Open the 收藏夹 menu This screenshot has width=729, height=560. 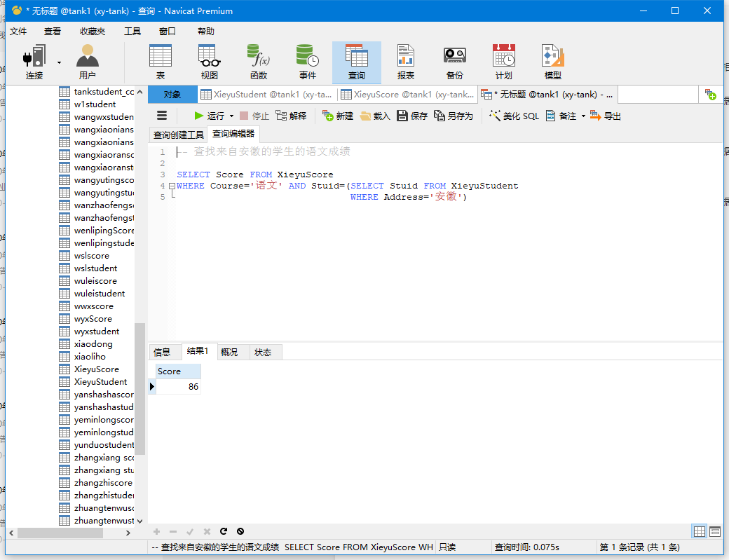93,31
